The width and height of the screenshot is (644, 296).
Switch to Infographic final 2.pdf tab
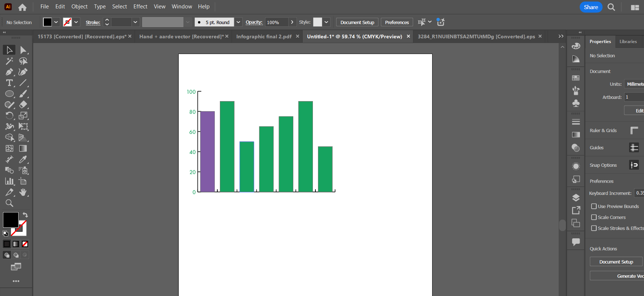[264, 36]
